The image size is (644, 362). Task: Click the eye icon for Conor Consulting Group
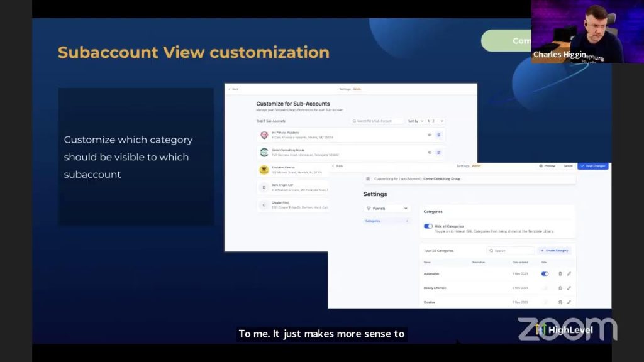[430, 153]
